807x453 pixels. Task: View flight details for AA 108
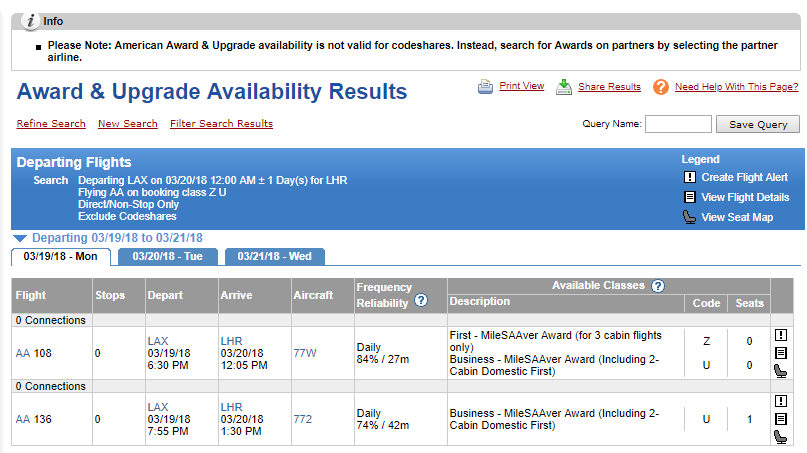click(780, 353)
